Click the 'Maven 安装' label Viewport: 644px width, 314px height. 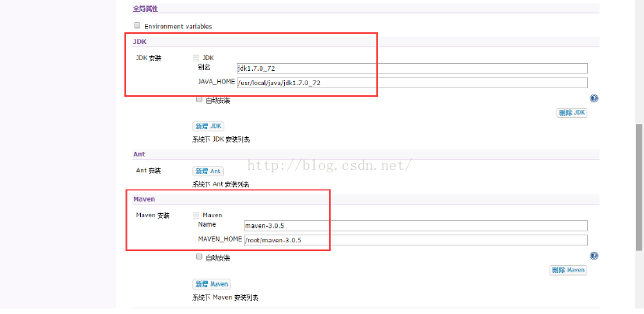coord(153,215)
